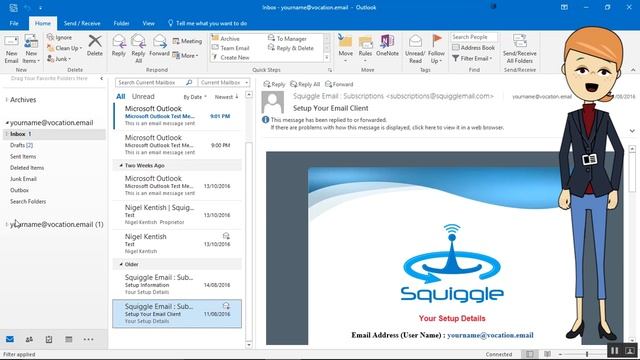Toggle Unread/Read status
This screenshot has height=360, width=640.
tap(415, 49)
